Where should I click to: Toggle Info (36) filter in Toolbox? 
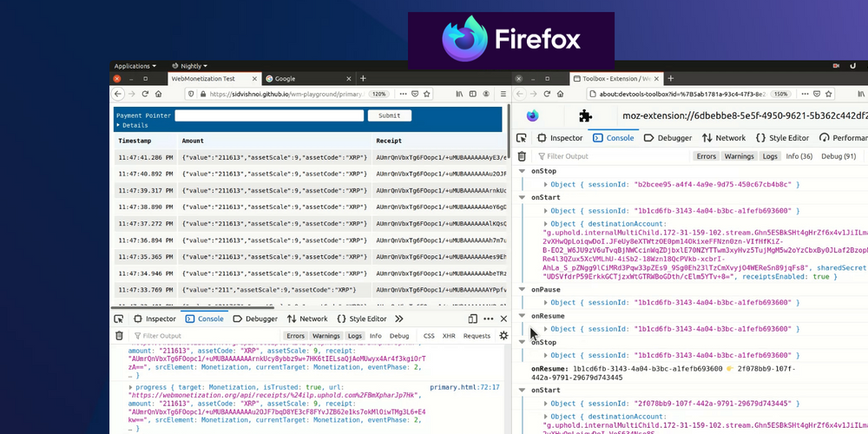799,156
